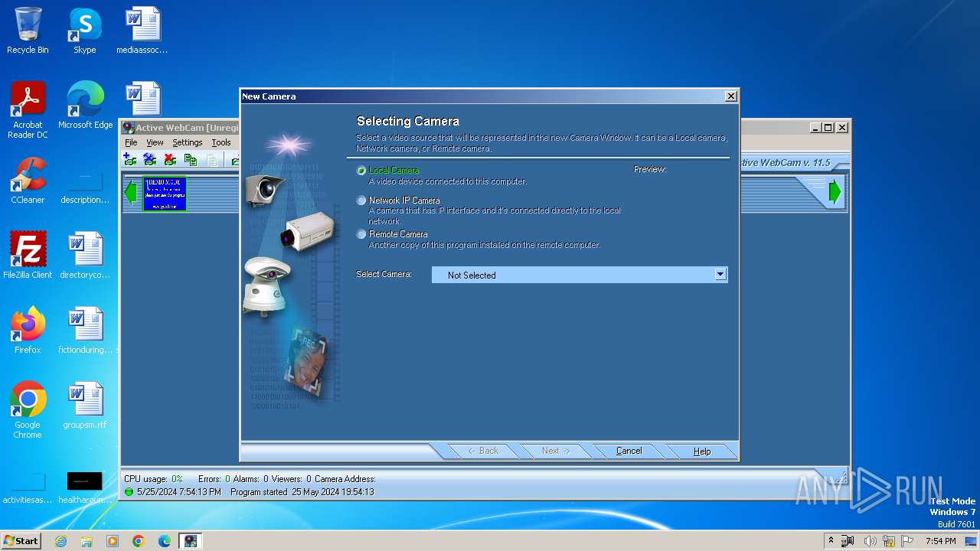Open the Skype desktop shortcut
Screen dimensions: 980x551
85,31
